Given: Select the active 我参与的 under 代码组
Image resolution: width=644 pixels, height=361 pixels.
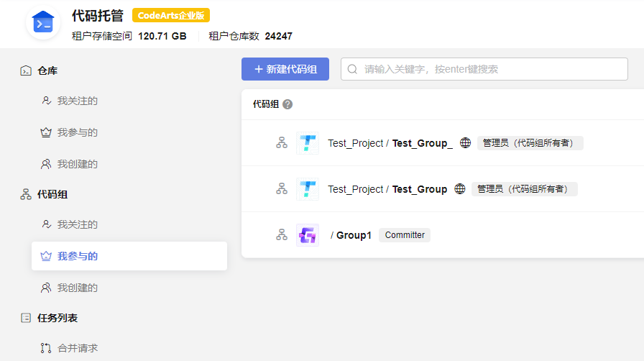Looking at the screenshot, I should coord(129,256).
